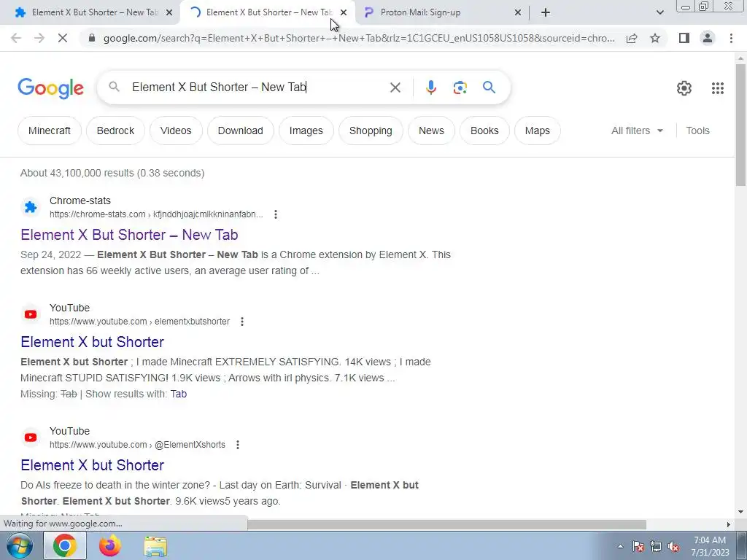This screenshot has height=560, width=747.
Task: Close the Proton Mail: Sign-up tab
Action: 518,12
